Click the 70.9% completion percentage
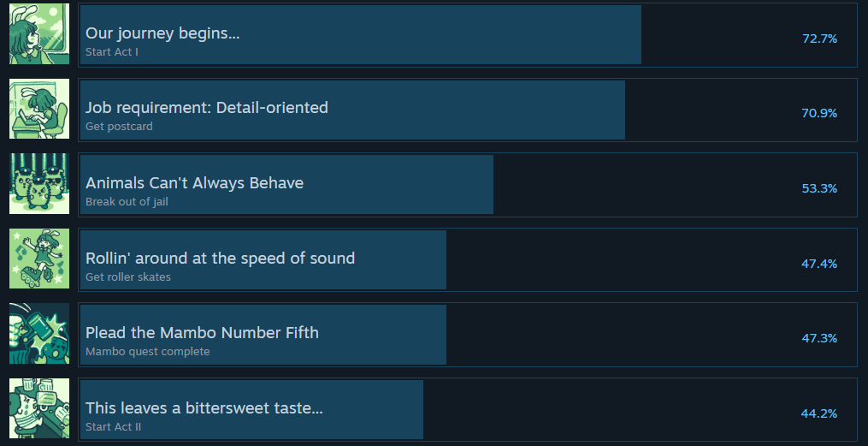 point(819,113)
